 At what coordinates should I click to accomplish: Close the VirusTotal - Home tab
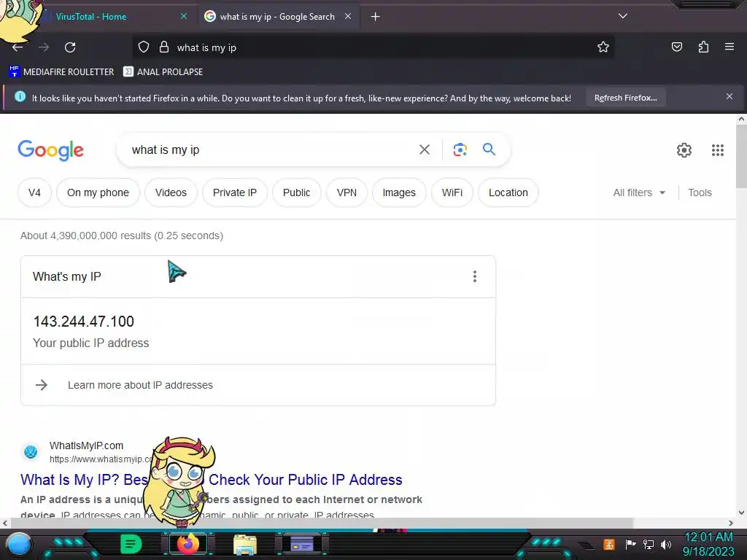pyautogui.click(x=184, y=16)
